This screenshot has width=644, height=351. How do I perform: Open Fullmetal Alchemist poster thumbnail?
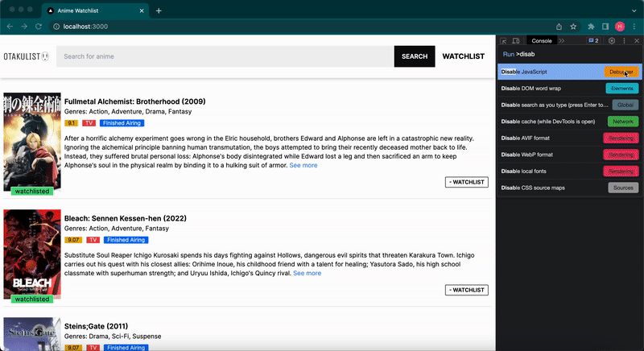click(32, 142)
